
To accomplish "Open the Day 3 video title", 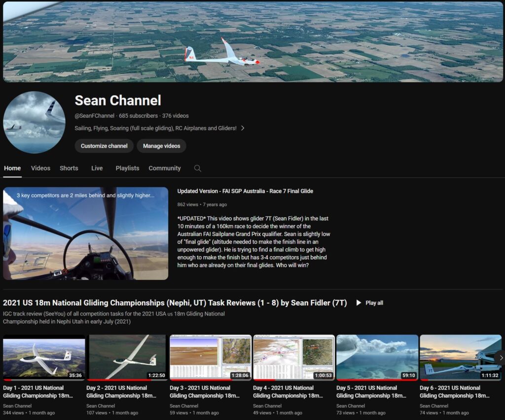I will tap(205, 392).
